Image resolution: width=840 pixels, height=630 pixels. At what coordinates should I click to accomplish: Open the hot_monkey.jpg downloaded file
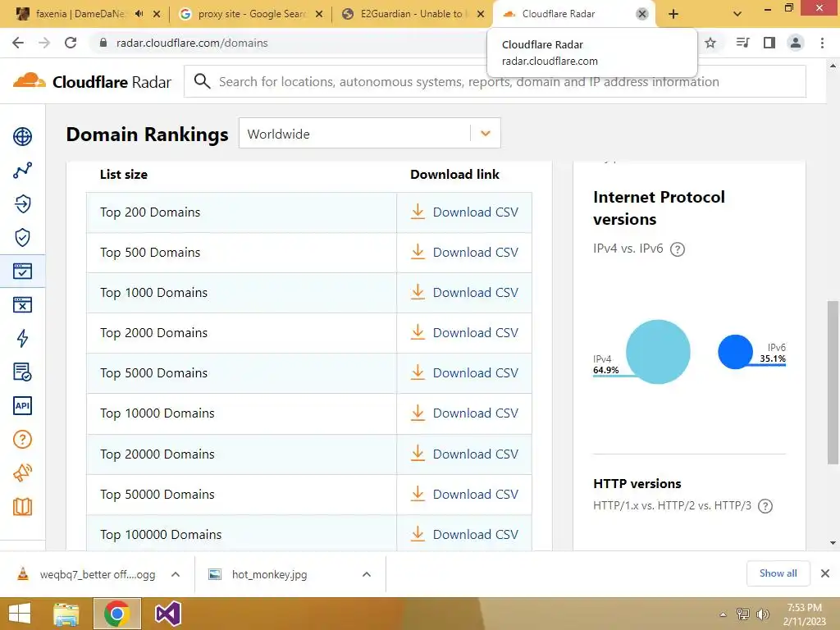269,574
